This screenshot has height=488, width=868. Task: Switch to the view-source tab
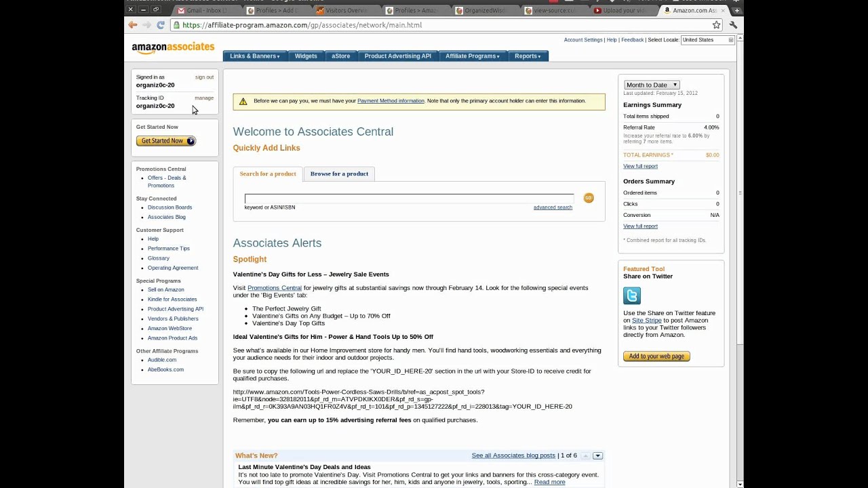point(554,10)
